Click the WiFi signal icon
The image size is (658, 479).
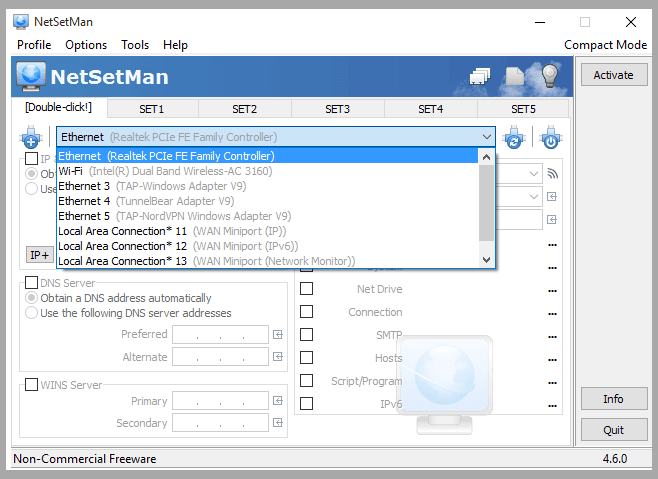click(x=553, y=173)
